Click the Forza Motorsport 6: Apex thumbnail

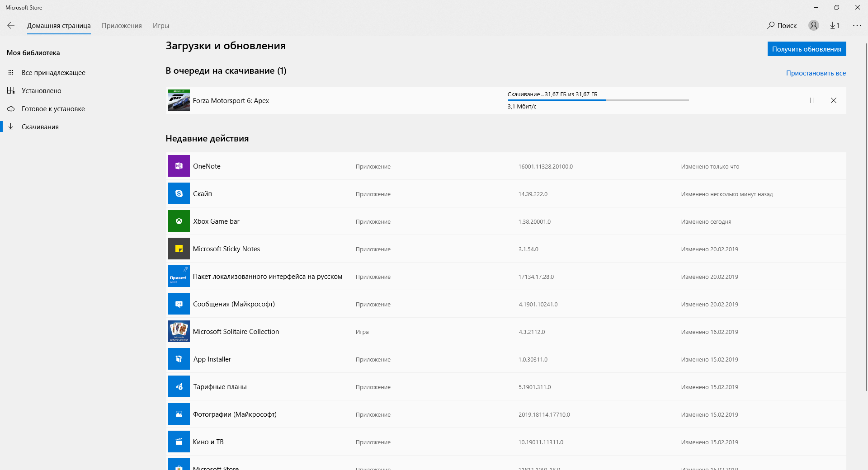pyautogui.click(x=179, y=100)
